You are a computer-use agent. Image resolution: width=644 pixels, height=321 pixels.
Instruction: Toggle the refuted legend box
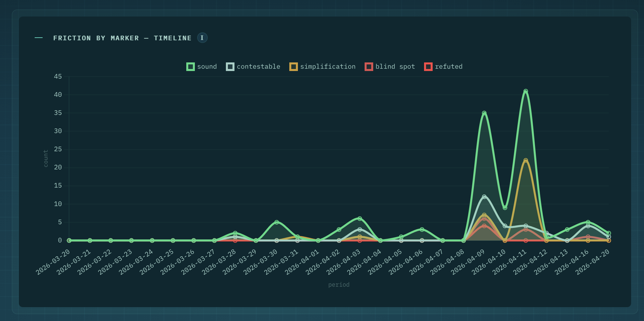pos(428,67)
